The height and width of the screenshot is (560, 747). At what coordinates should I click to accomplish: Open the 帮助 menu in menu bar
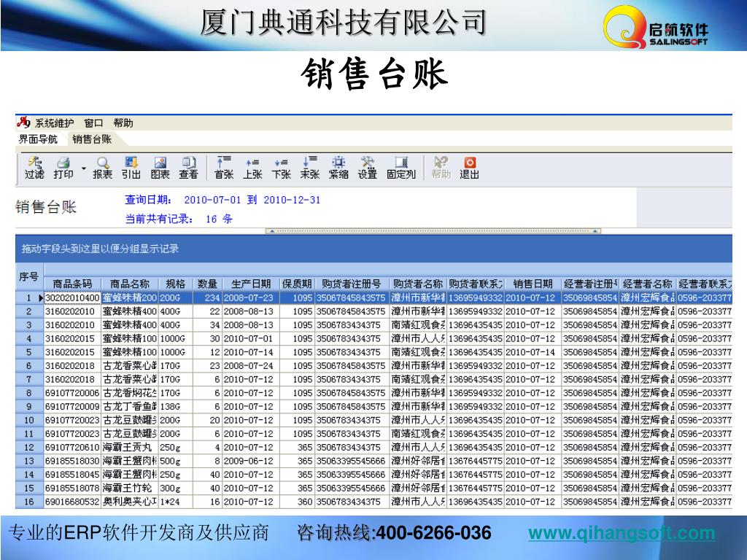click(x=123, y=123)
